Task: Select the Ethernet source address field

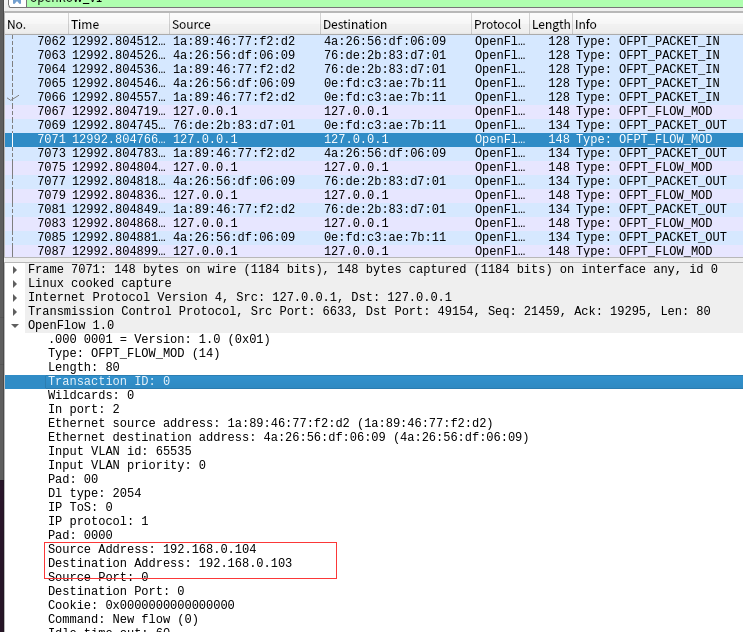Action: pyautogui.click(x=270, y=423)
